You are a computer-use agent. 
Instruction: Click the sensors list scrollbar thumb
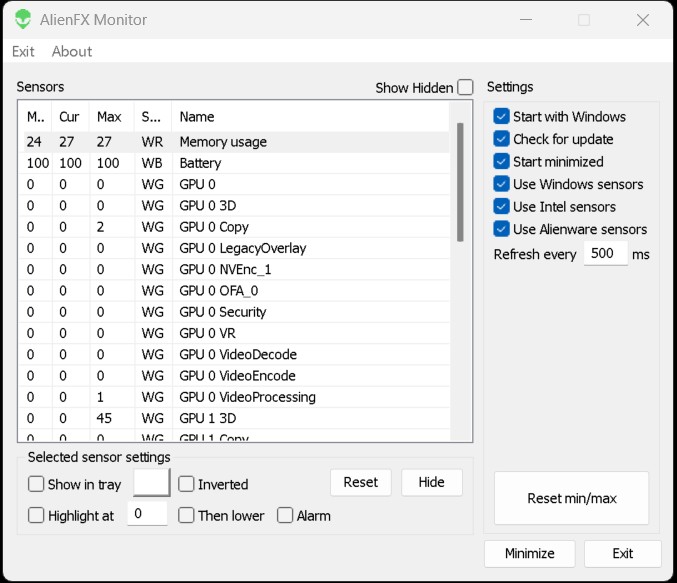point(460,182)
